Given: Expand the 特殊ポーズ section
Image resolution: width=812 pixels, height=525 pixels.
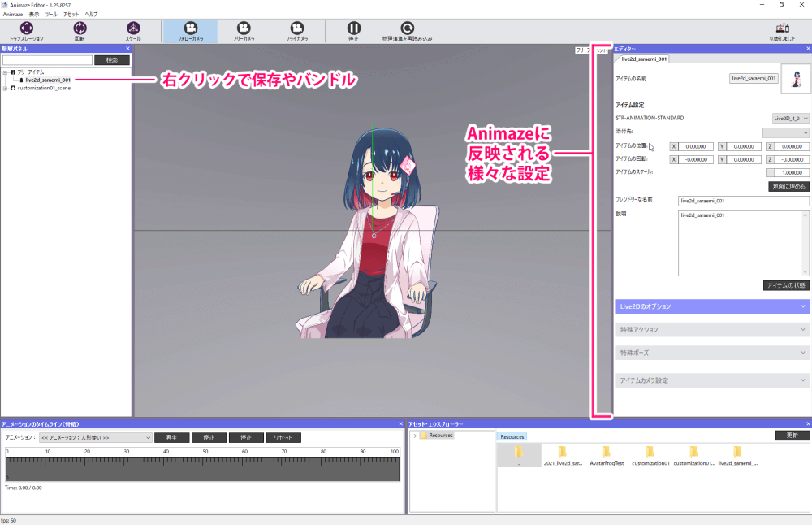Looking at the screenshot, I should click(712, 353).
